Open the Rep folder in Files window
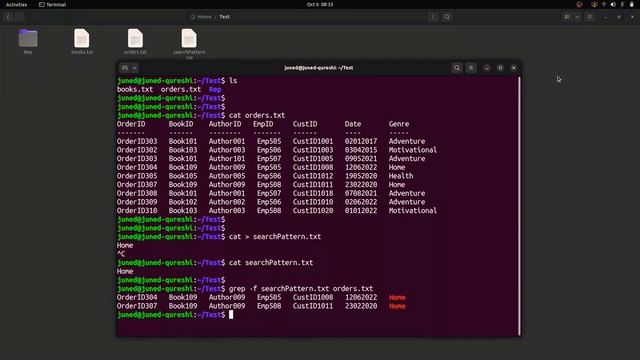This screenshot has width=640, height=360. 28,41
